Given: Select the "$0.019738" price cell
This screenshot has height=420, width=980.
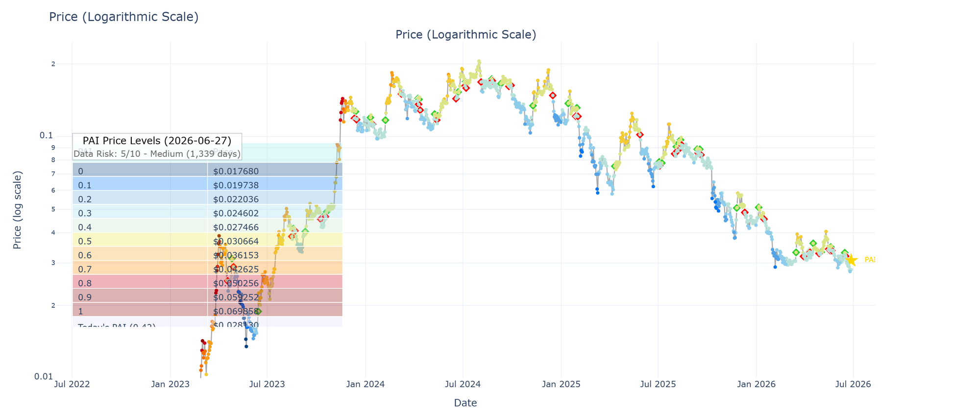Looking at the screenshot, I should pyautogui.click(x=275, y=184).
